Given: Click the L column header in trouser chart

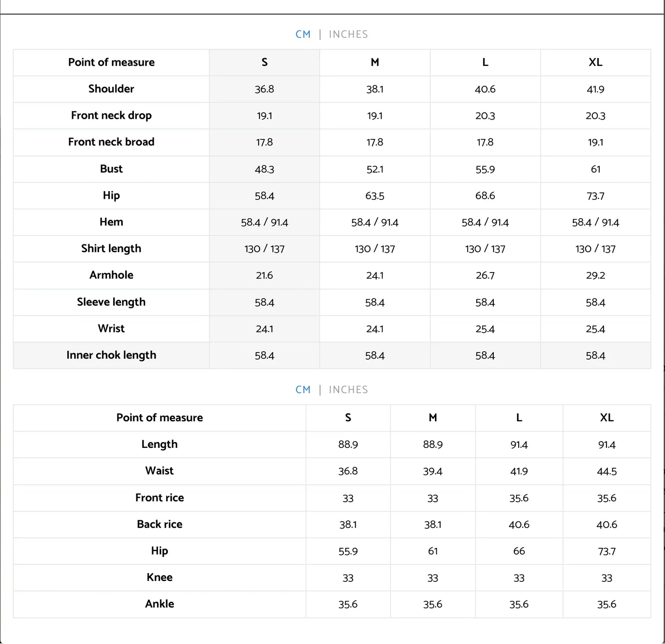Looking at the screenshot, I should click(519, 418).
